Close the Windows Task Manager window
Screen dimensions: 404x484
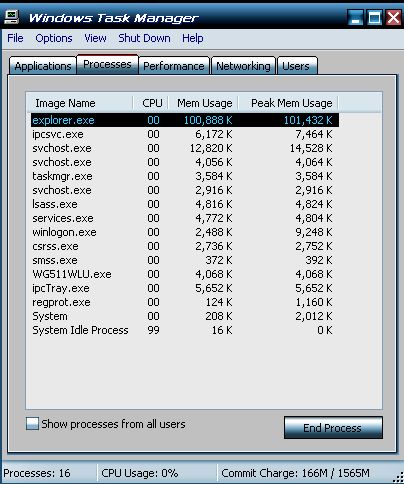[393, 17]
